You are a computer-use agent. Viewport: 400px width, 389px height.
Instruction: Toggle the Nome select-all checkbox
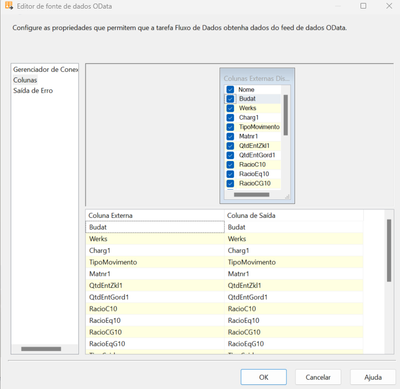point(230,89)
